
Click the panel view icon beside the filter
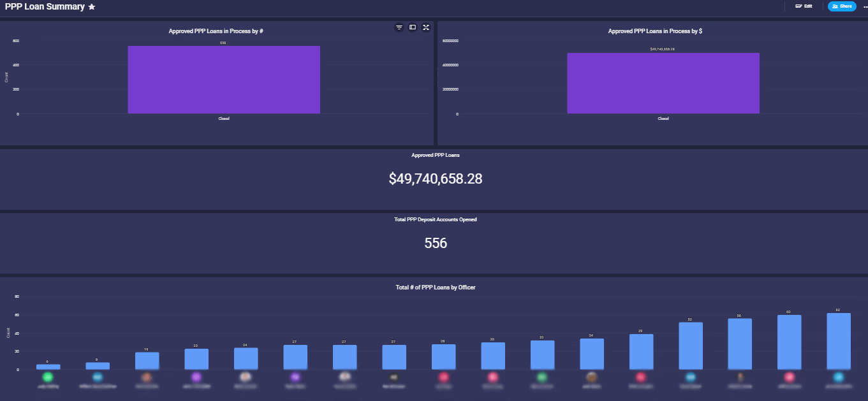(x=413, y=27)
